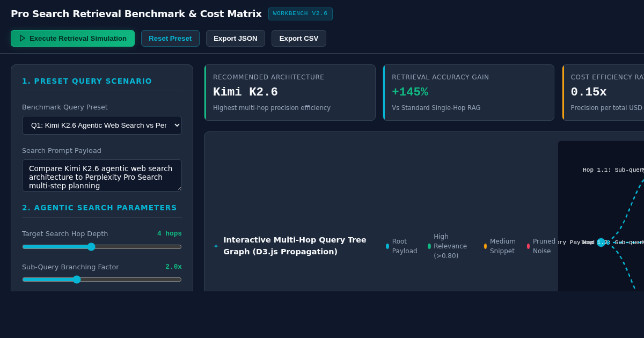Click the Medium Snippet legend dot
Viewport: 644px width, 338px height.
coord(486,246)
